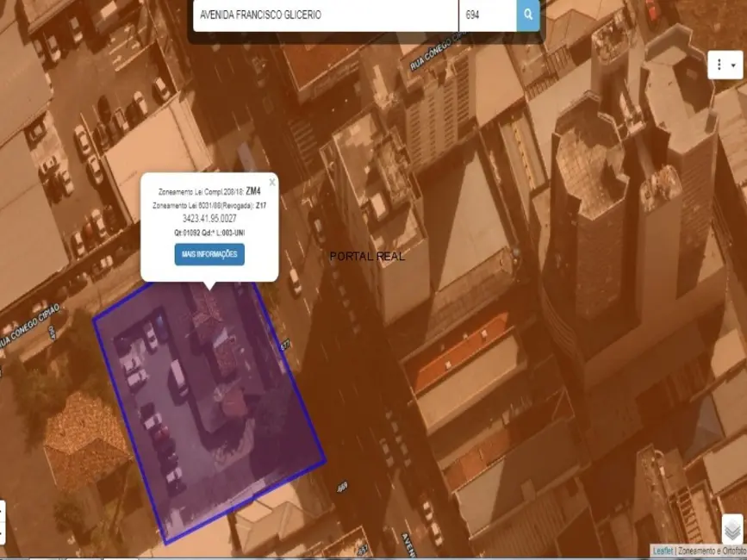Focus the Avenida Francisco Glicerio street field
This screenshot has width=747, height=560.
[325, 15]
